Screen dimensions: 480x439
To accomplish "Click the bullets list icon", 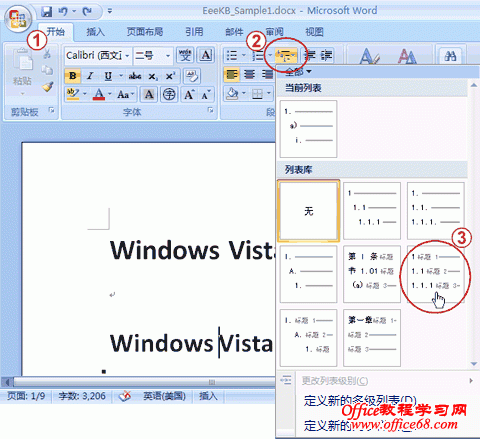I will (232, 55).
